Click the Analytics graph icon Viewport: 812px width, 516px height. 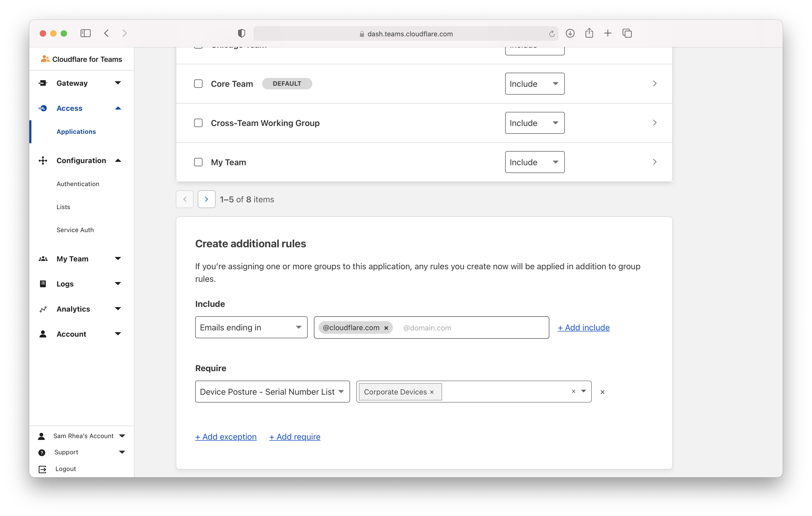tap(43, 309)
